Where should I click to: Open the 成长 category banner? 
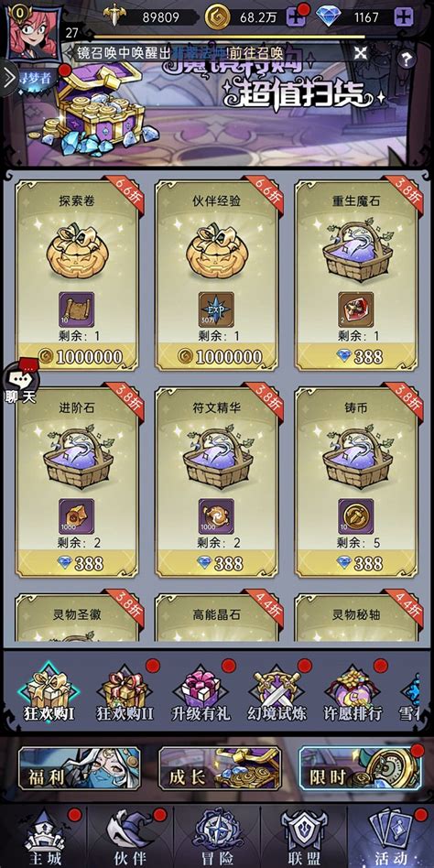point(220,768)
